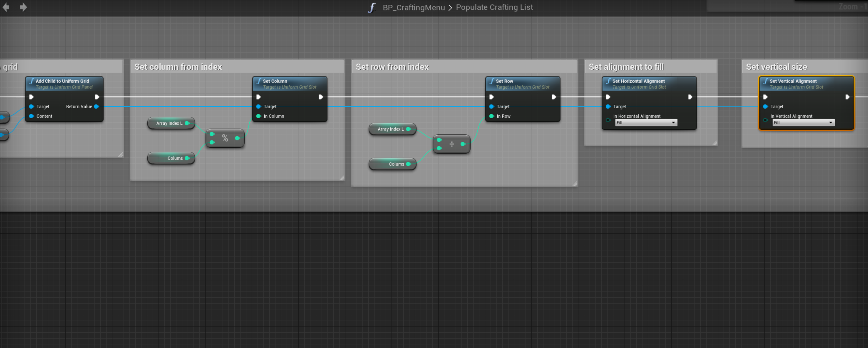Click Return Value pin on Add Child node
Viewport: 868px width, 348px height.
(97, 107)
